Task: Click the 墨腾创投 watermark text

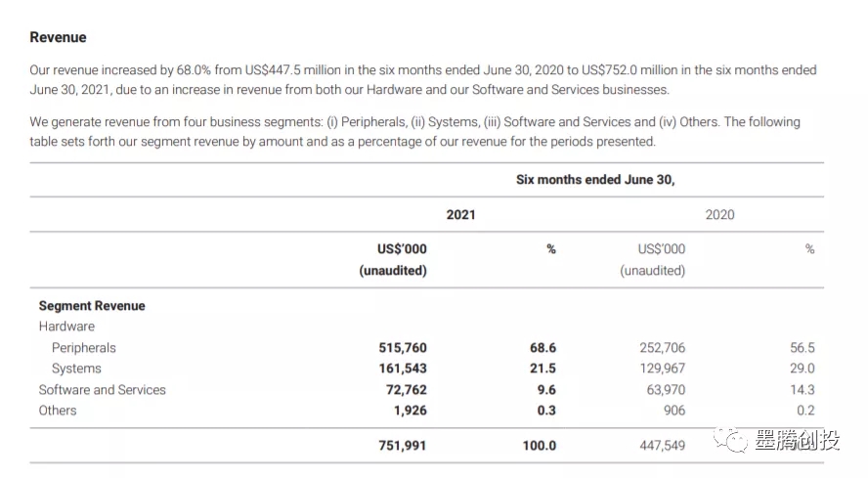Action: pos(797,441)
